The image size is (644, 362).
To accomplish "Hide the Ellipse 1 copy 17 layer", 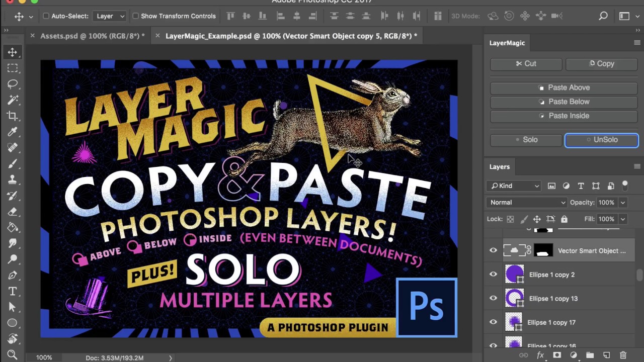I will pos(493,322).
